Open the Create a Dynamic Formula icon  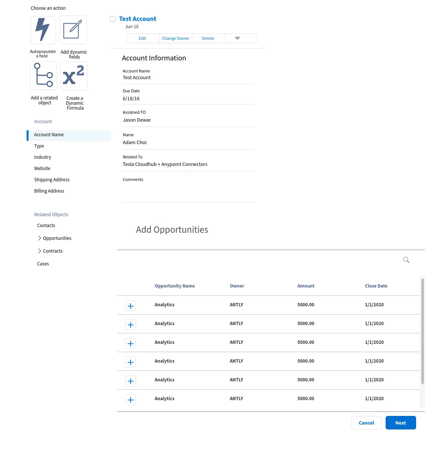point(74,76)
